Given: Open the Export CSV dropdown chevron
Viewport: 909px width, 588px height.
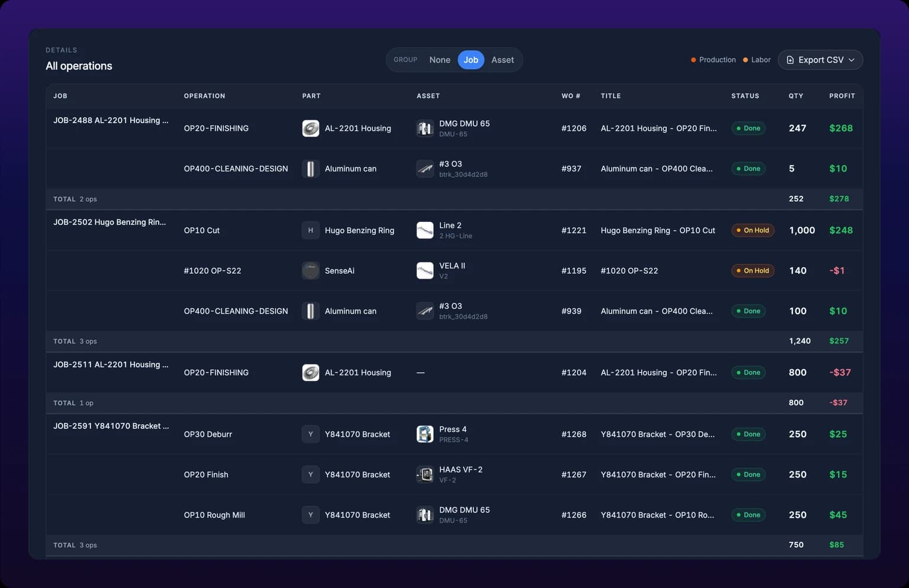Looking at the screenshot, I should pos(852,60).
